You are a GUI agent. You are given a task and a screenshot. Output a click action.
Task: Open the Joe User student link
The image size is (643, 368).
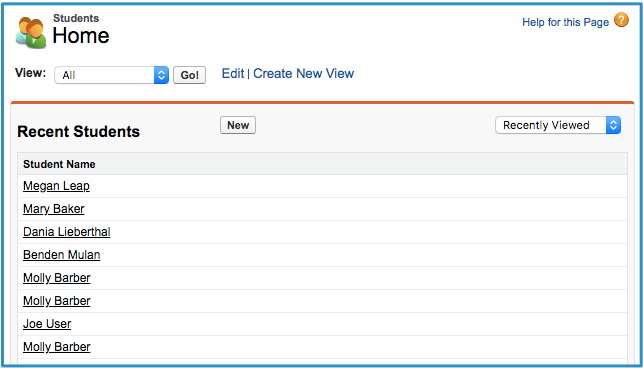[47, 324]
